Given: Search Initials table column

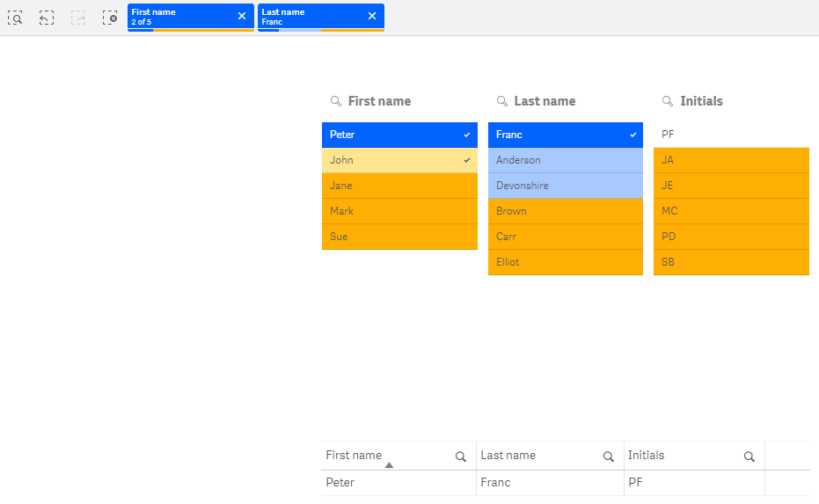Looking at the screenshot, I should point(749,457).
